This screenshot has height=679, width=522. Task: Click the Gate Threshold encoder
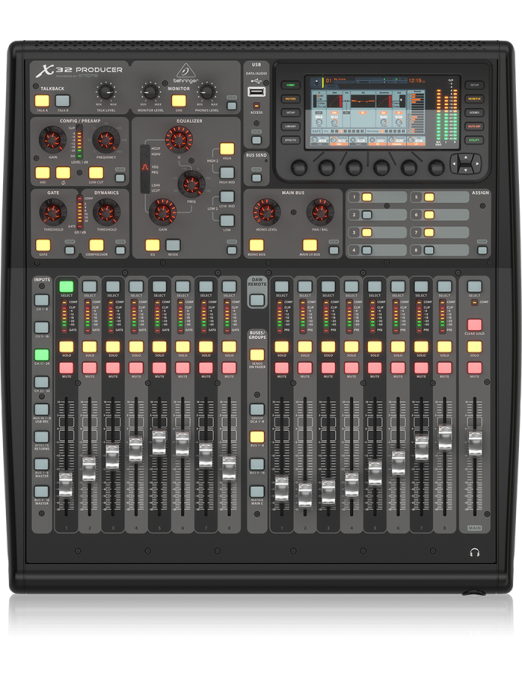53,212
